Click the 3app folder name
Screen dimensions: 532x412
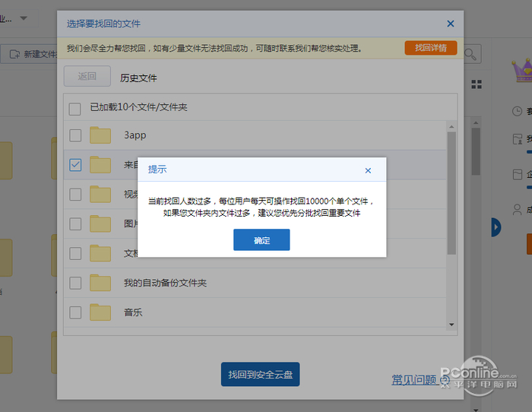(135, 135)
